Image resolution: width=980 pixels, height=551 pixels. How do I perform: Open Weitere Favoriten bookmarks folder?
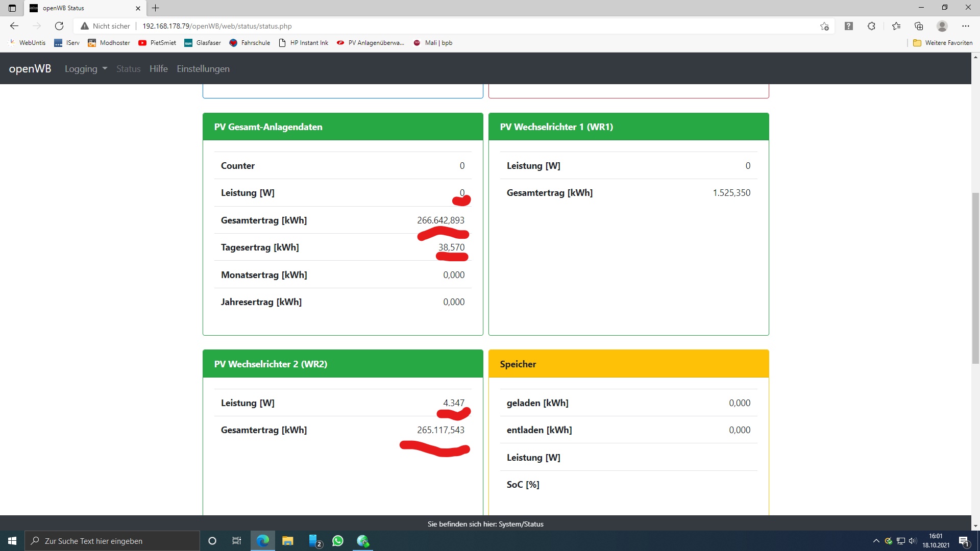coord(943,43)
